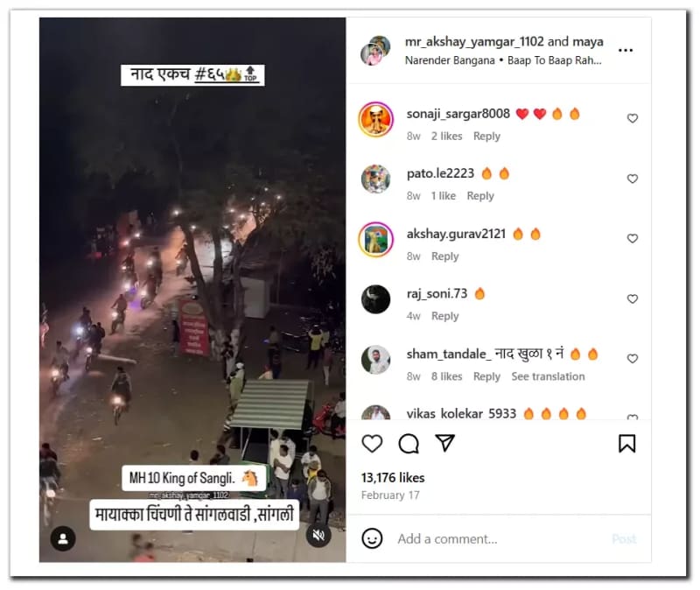This screenshot has height=590, width=700.
Task: Share post via paper plane icon
Action: pyautogui.click(x=445, y=443)
